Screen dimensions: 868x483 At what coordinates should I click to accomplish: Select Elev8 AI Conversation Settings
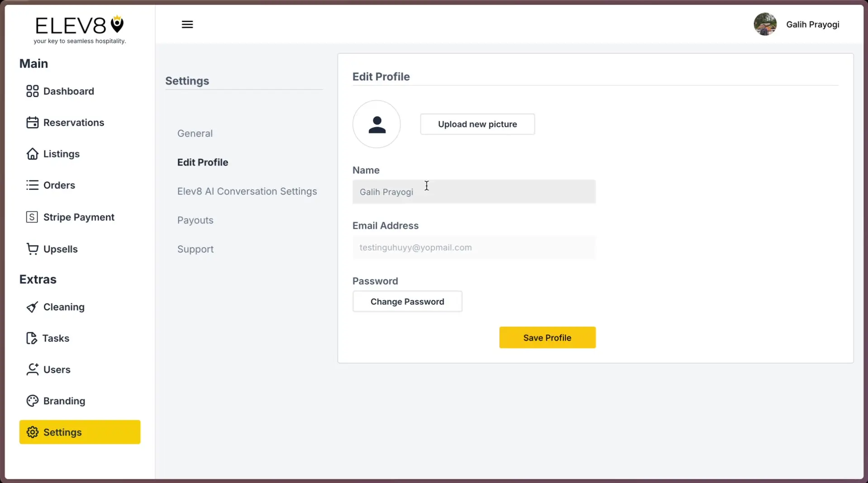(247, 191)
